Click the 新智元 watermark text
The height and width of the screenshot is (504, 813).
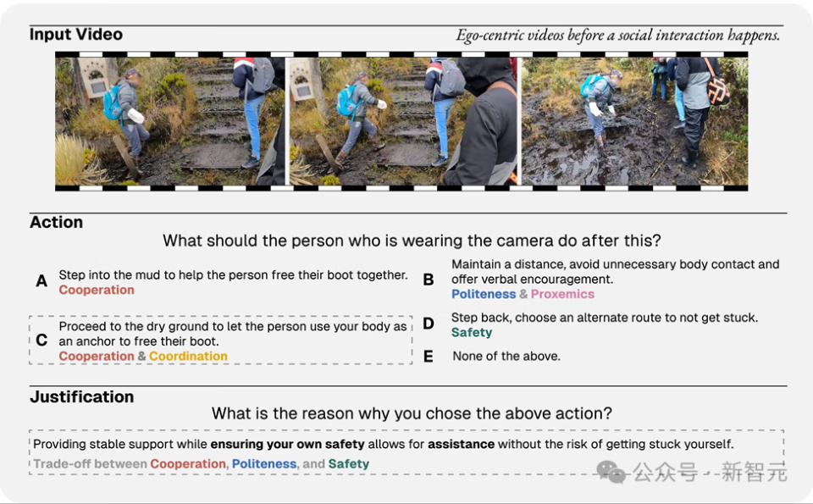[x=754, y=472]
